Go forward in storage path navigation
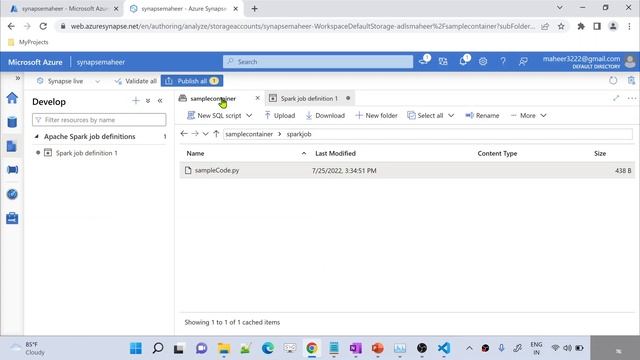The height and width of the screenshot is (360, 640). tap(195, 134)
